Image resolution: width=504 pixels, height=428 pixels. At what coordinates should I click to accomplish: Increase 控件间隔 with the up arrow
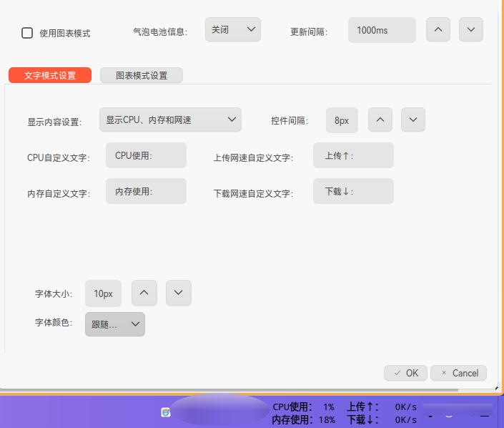point(380,120)
